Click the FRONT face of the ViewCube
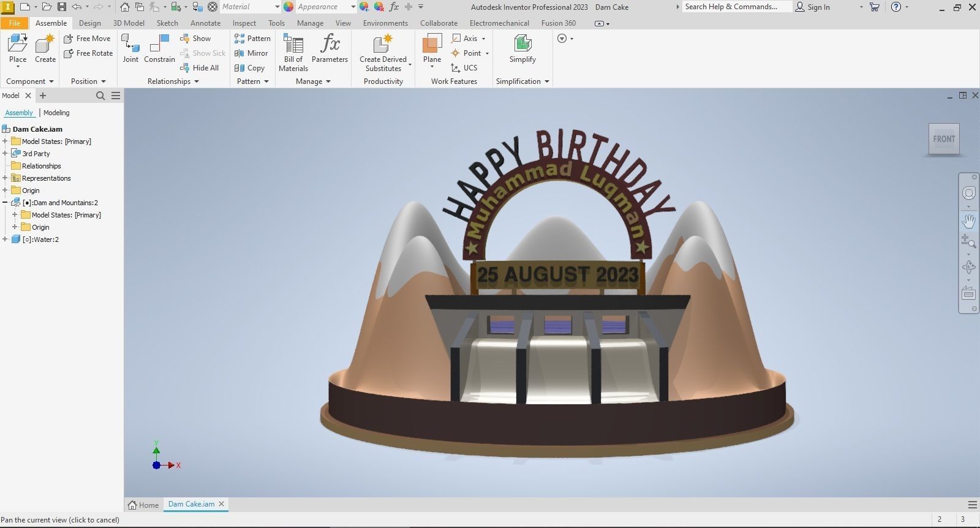The image size is (980, 528). 944,139
